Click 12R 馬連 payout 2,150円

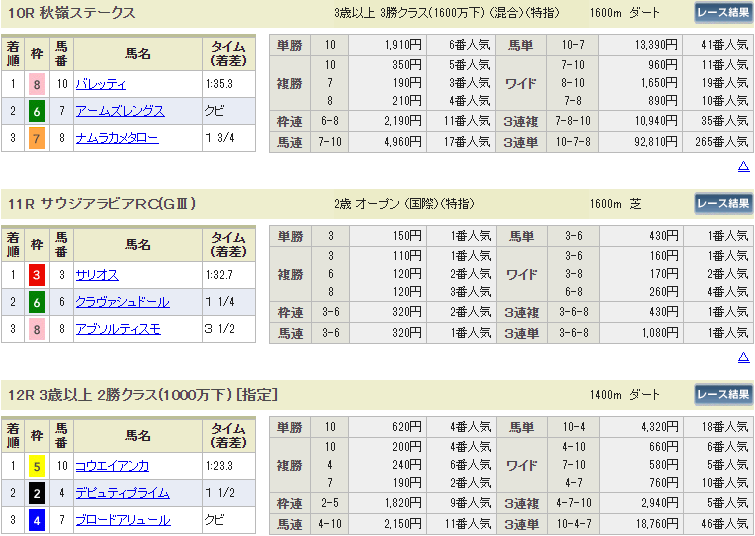[x=403, y=524]
